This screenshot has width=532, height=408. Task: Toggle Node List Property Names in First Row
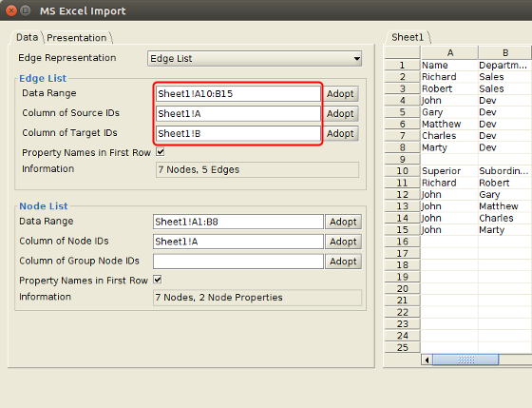[x=158, y=280]
